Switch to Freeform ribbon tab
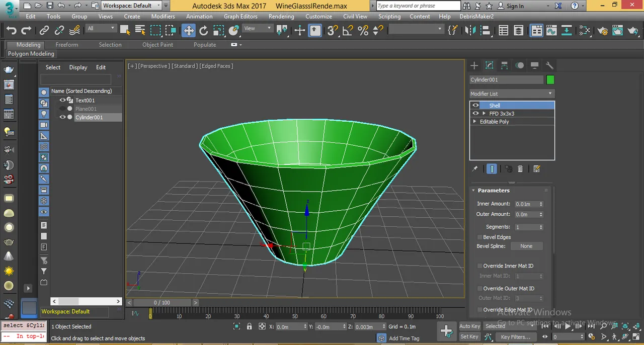 click(x=67, y=45)
